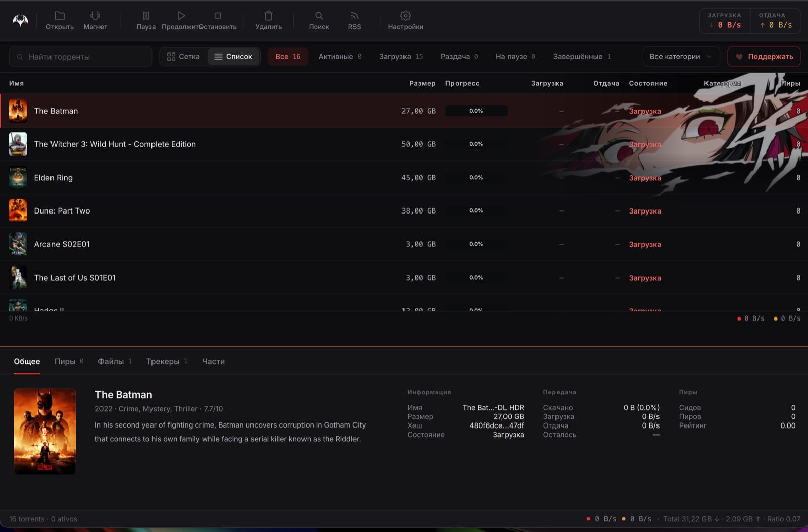Click the Dune: Part Two poster icon
808x532 pixels.
pyautogui.click(x=18, y=210)
